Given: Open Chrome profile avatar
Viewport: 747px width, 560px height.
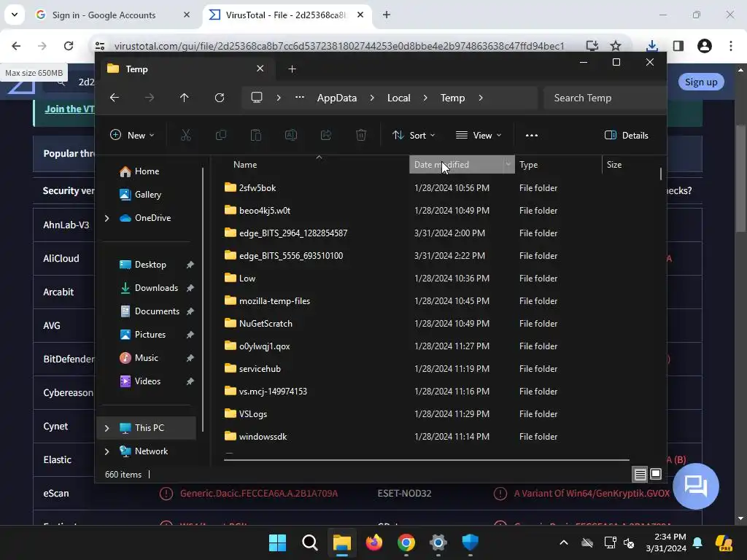Looking at the screenshot, I should point(705,46).
